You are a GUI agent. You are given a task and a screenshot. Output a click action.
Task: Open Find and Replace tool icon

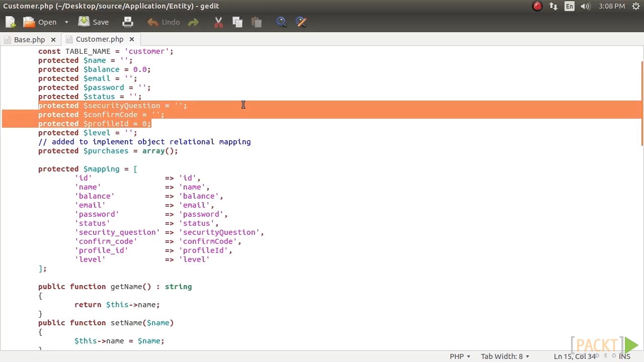click(x=301, y=22)
